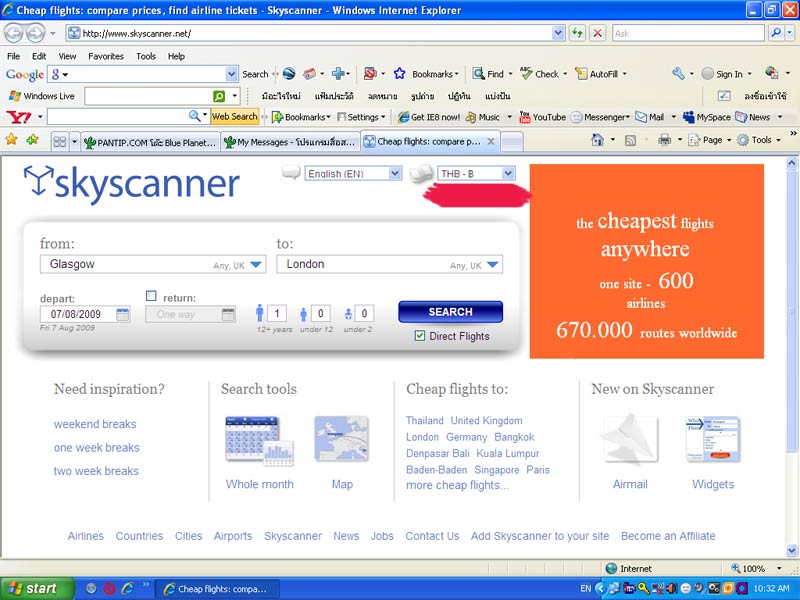Open the zoom level 100% control in status bar
This screenshot has width=800, height=600.
[x=757, y=568]
